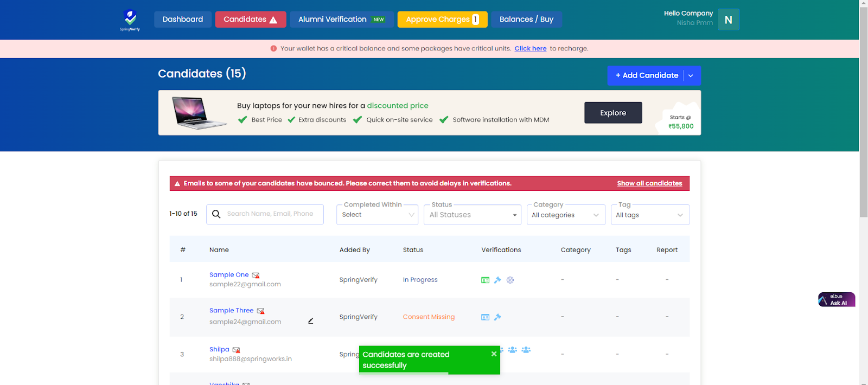Click bounced email icon next to Sample One
The height and width of the screenshot is (385, 868).
point(256,275)
